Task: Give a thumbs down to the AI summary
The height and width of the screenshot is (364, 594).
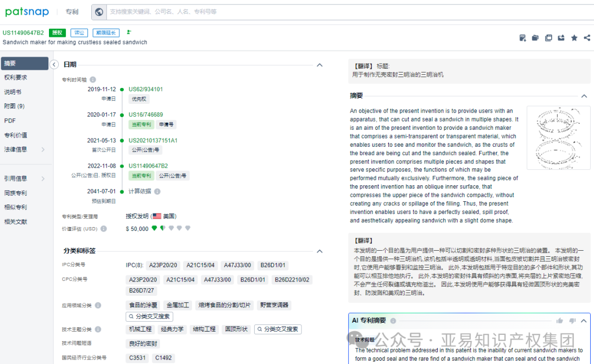Action: click(x=572, y=321)
